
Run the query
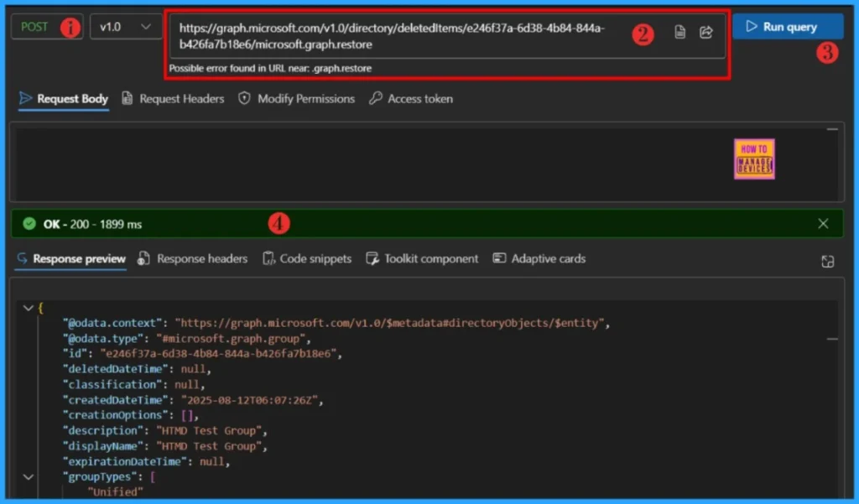click(x=788, y=27)
